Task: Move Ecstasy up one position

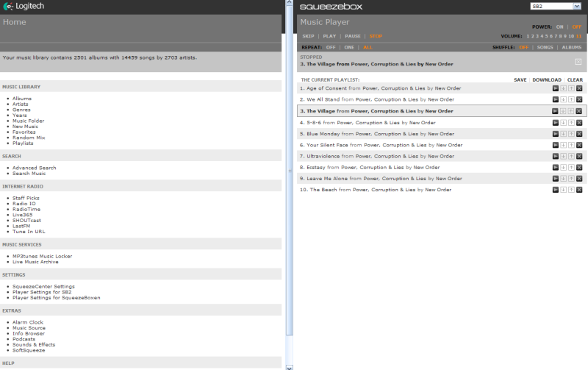Action: tap(571, 168)
